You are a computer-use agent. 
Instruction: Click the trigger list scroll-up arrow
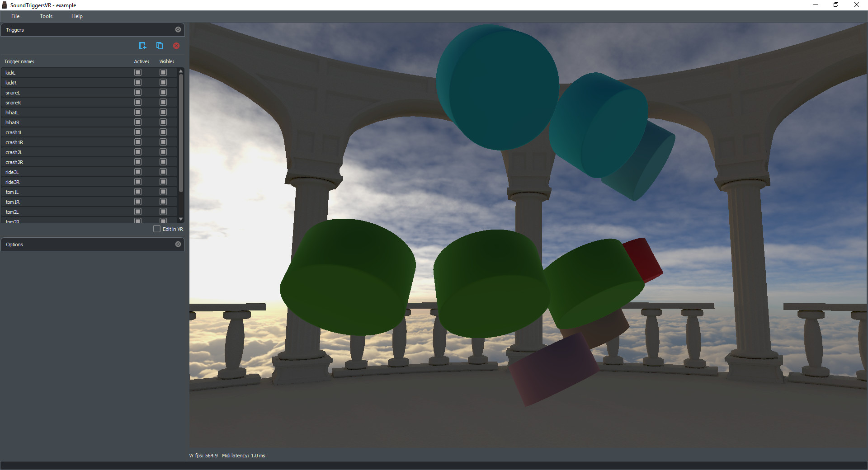click(x=181, y=71)
